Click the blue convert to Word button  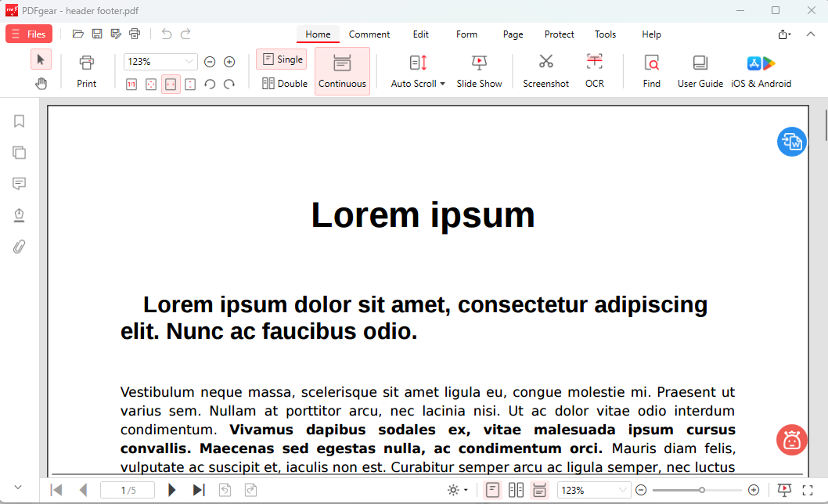coord(791,142)
